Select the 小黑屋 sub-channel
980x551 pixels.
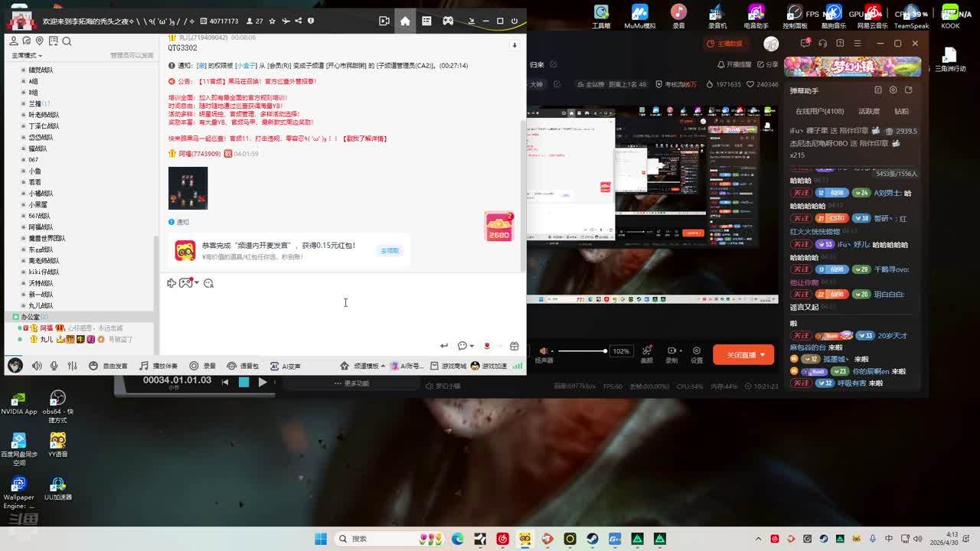point(38,204)
